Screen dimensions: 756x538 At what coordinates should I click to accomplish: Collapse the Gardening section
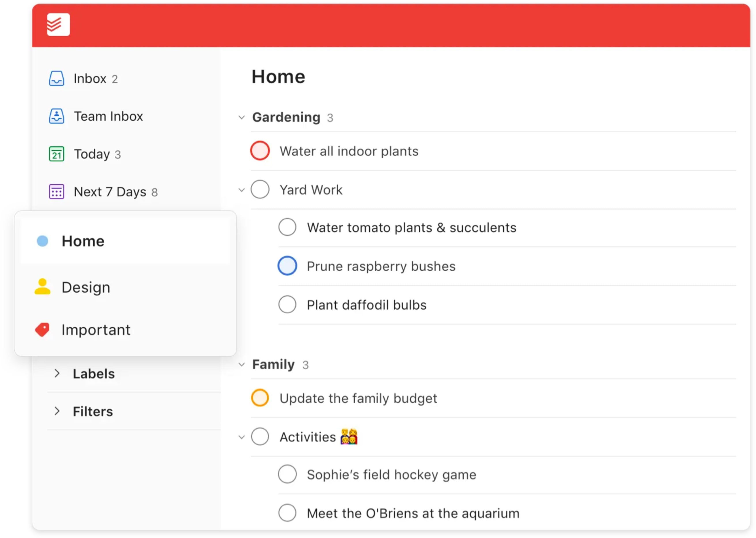243,116
